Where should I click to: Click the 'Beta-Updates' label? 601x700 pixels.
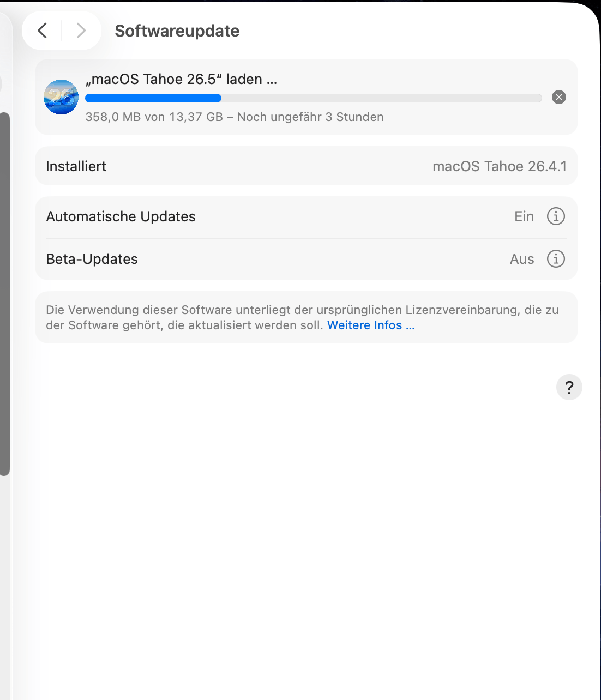tap(92, 259)
